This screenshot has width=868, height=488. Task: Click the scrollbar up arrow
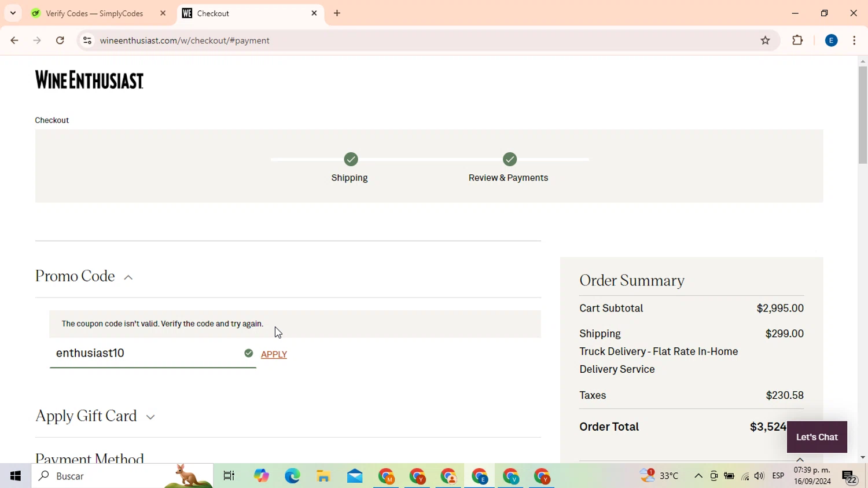[863, 61]
